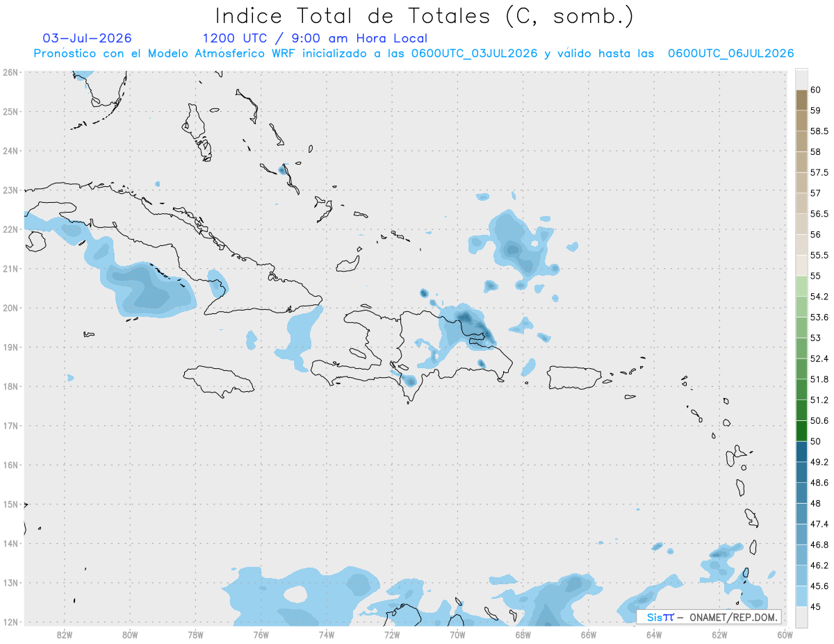Click the time label '1200 UTC / 9:00 am Hora Local'
834x644 pixels.
pyautogui.click(x=314, y=39)
